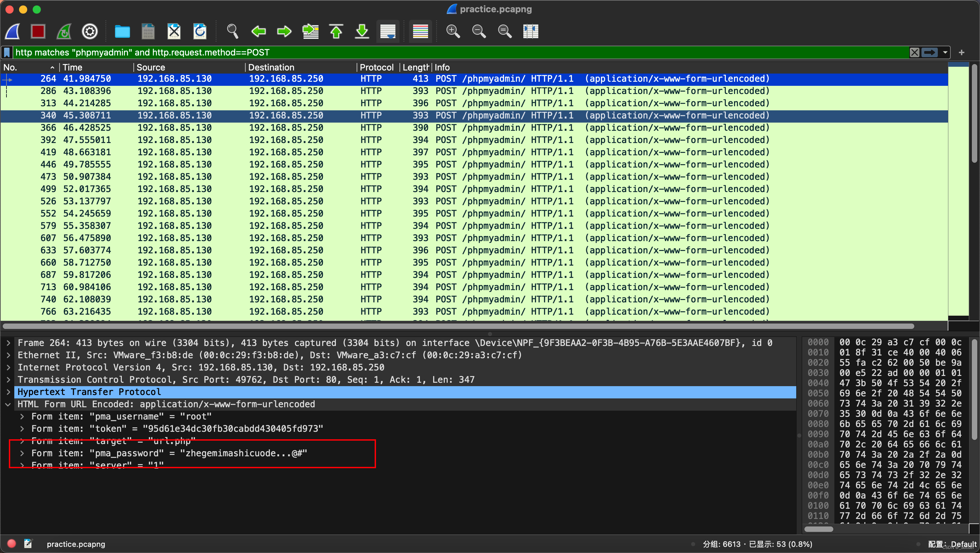Click the display filter bookmark icon
The height and width of the screenshot is (553, 980).
click(7, 52)
